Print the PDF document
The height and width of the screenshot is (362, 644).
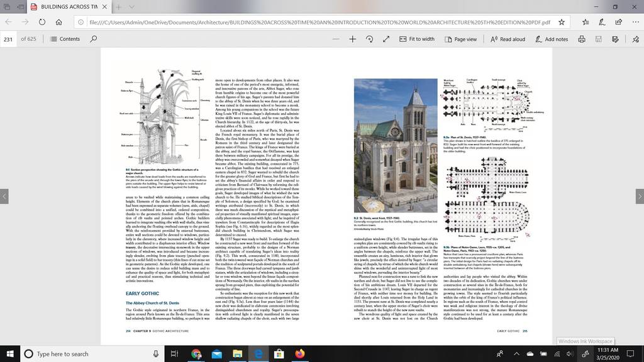[x=582, y=39]
